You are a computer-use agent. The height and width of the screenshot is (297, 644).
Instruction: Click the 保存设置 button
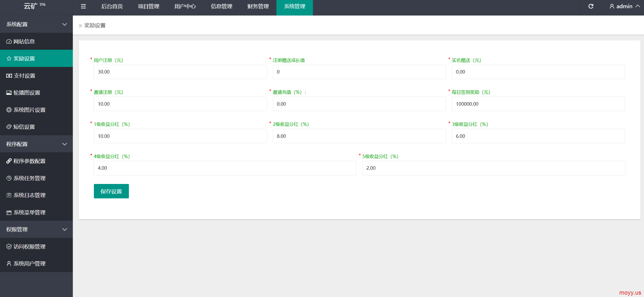point(111,191)
